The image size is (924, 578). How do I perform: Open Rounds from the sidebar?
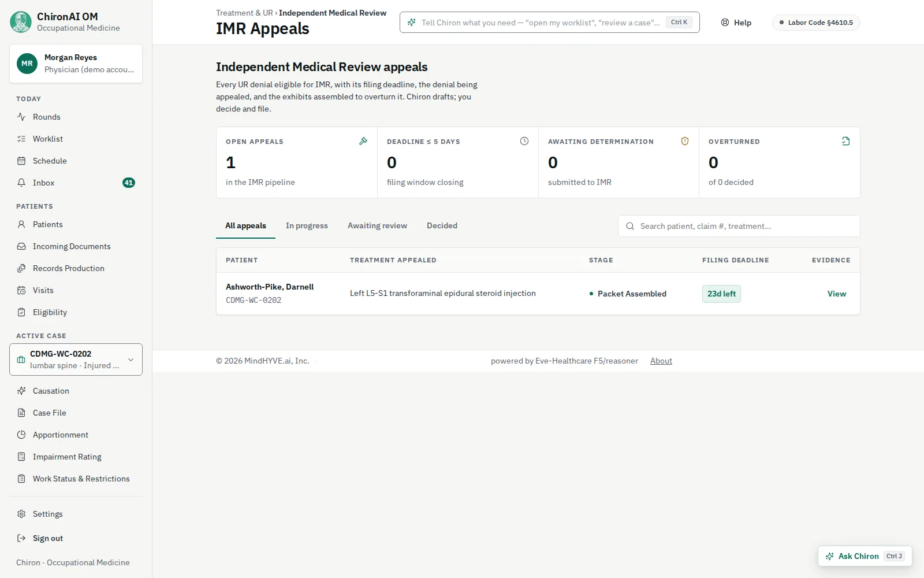click(x=76, y=117)
